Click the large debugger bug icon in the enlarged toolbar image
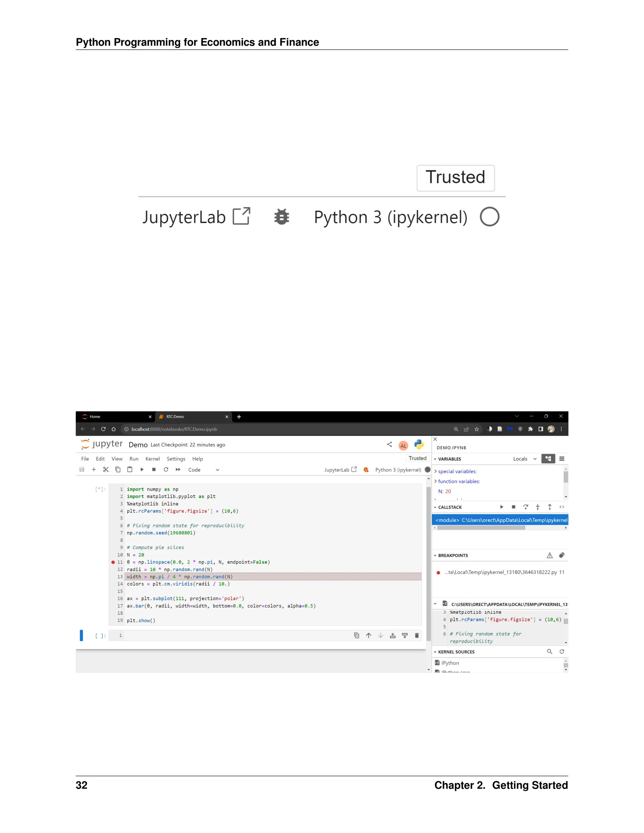 [x=281, y=217]
